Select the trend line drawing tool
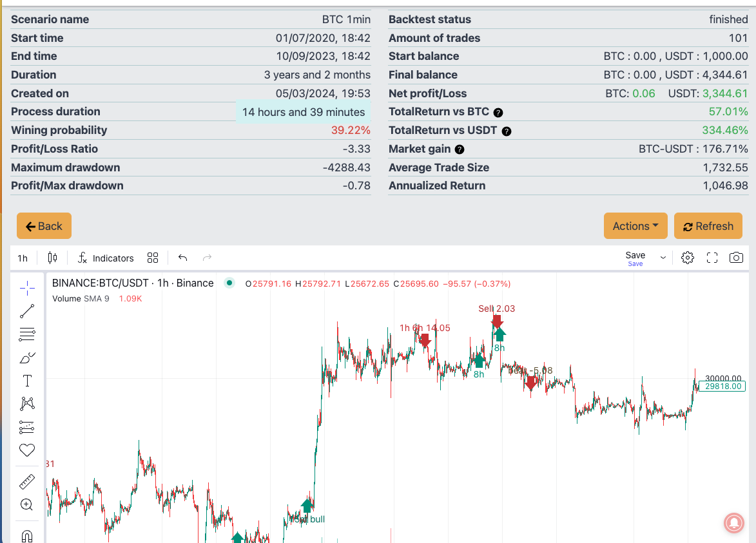Viewport: 756px width, 543px height. [x=26, y=310]
